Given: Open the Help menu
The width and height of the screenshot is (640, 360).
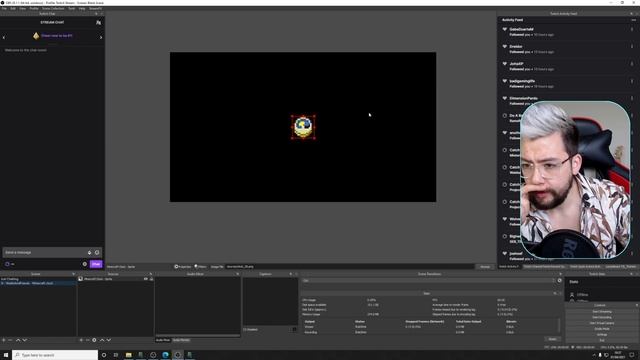Looking at the screenshot, I should [82, 8].
